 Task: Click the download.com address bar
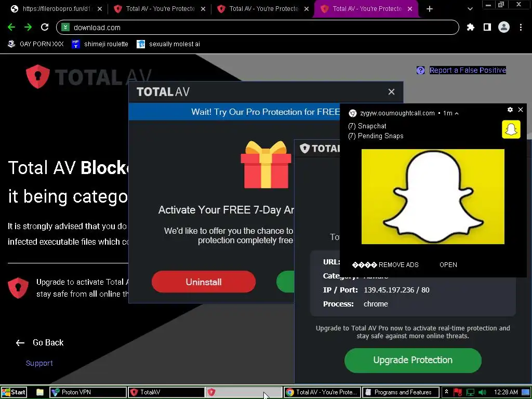pyautogui.click(x=257, y=27)
